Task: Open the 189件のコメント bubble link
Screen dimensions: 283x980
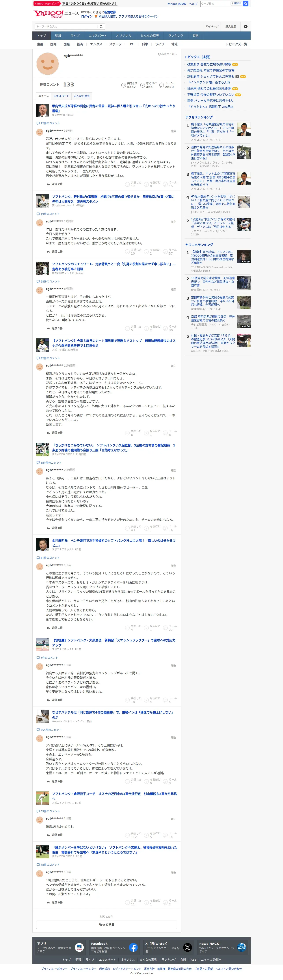Action: tap(49, 463)
